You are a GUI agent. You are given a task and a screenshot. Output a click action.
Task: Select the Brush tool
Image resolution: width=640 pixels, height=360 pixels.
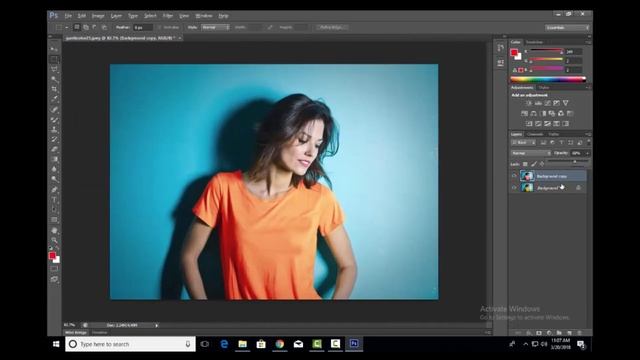pos(54,120)
